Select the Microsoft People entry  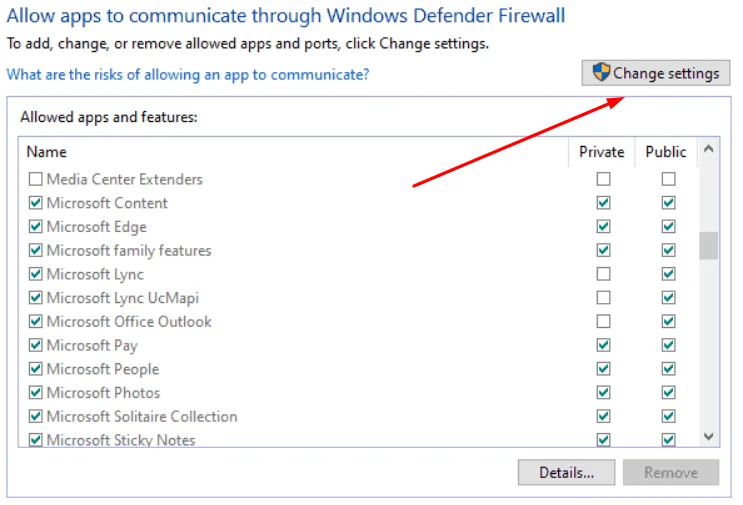coord(103,369)
